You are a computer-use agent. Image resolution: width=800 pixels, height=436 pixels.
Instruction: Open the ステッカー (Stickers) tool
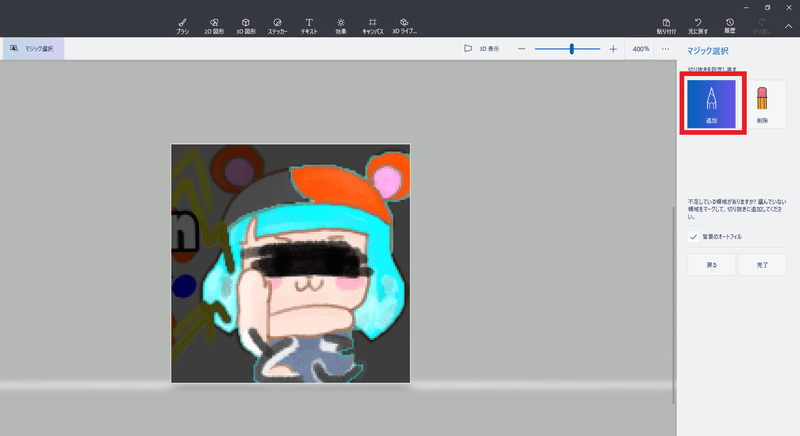point(277,25)
